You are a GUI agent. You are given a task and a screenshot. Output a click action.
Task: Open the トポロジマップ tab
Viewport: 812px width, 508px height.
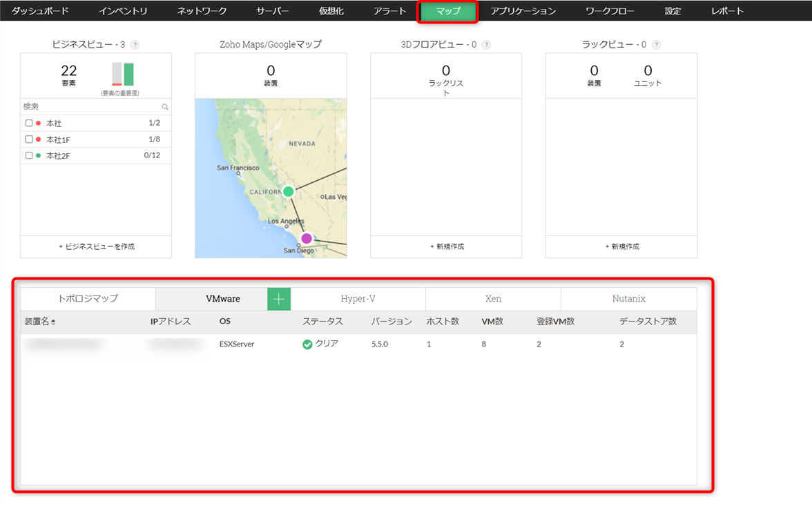click(88, 299)
